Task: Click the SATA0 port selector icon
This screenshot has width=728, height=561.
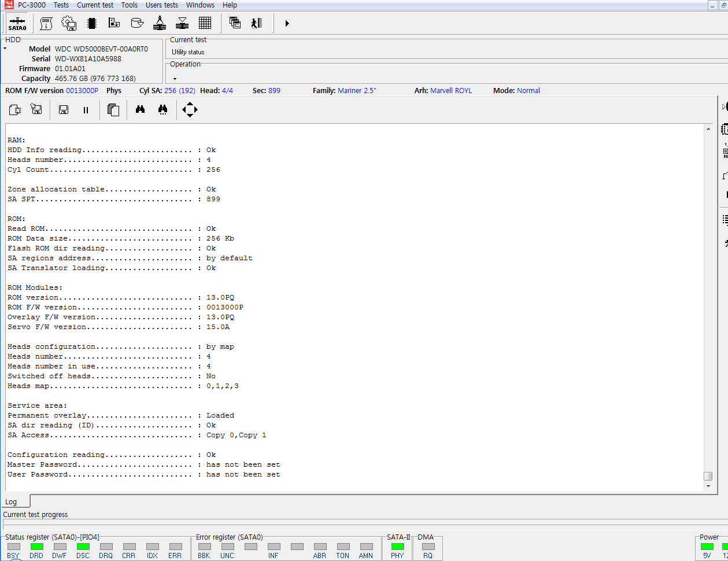Action: tap(17, 23)
